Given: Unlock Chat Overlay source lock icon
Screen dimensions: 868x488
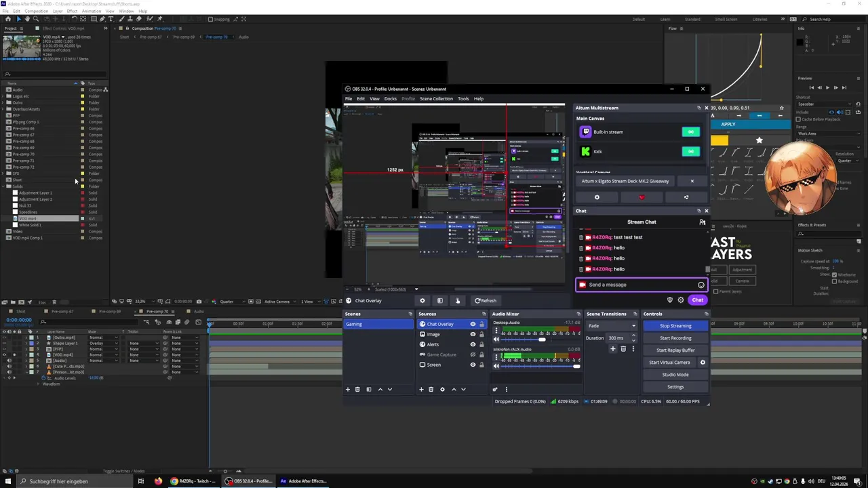Looking at the screenshot, I should (x=481, y=324).
